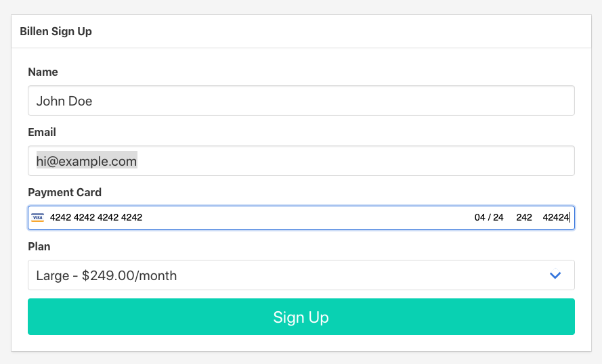This screenshot has height=364, width=602.
Task: Click the last 4242 group of card number
Action: click(131, 218)
